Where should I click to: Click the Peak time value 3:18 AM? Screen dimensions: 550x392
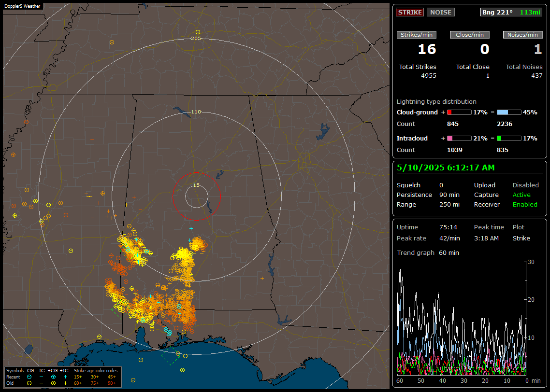point(486,238)
